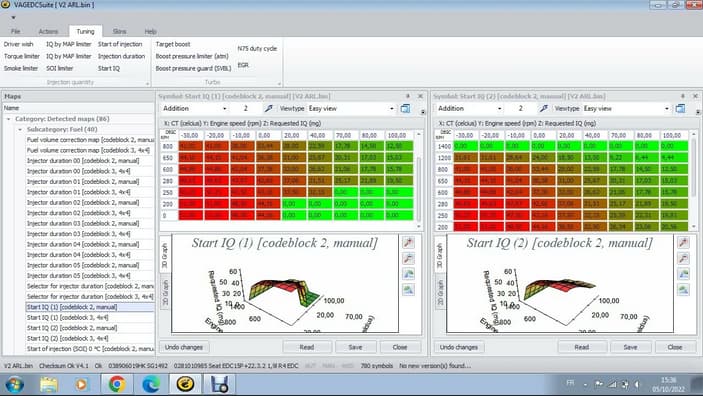This screenshot has width=703, height=396.
Task: Click the top graph tool icon of Start IQ (1)
Action: (408, 243)
